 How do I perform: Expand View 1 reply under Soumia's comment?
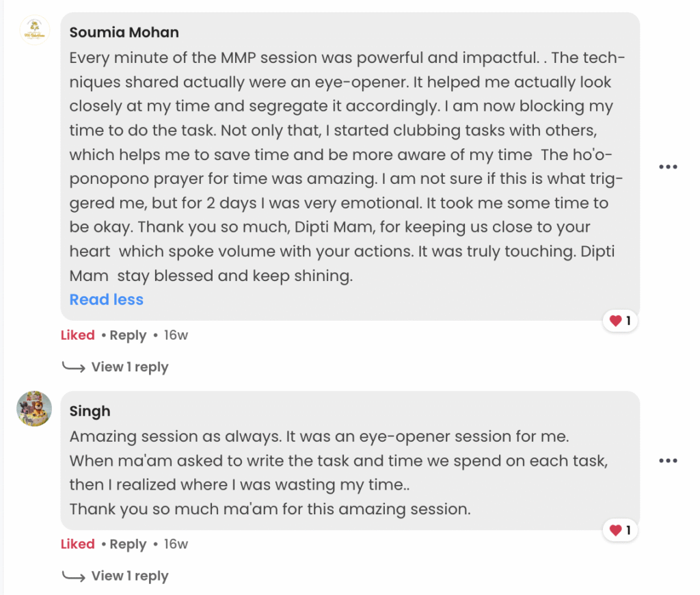(x=129, y=367)
